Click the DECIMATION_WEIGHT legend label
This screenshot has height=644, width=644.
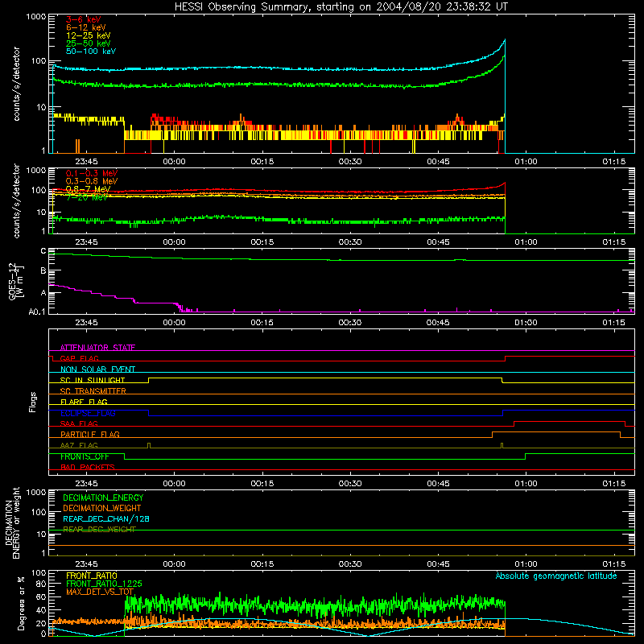tap(102, 508)
